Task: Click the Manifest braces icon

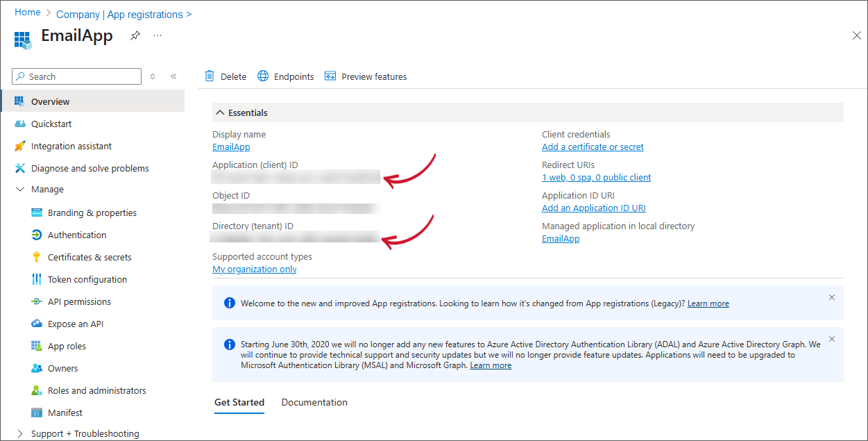Action: (37, 413)
